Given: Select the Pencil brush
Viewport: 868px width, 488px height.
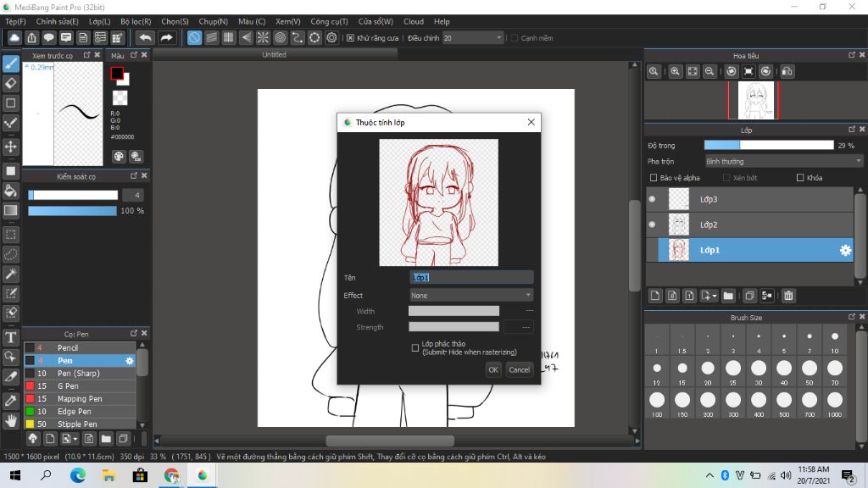Looking at the screenshot, I should click(80, 348).
